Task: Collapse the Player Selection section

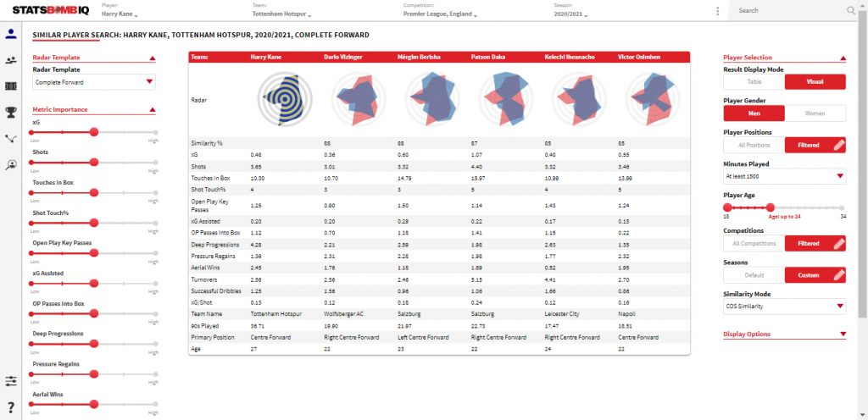Action: tap(843, 58)
